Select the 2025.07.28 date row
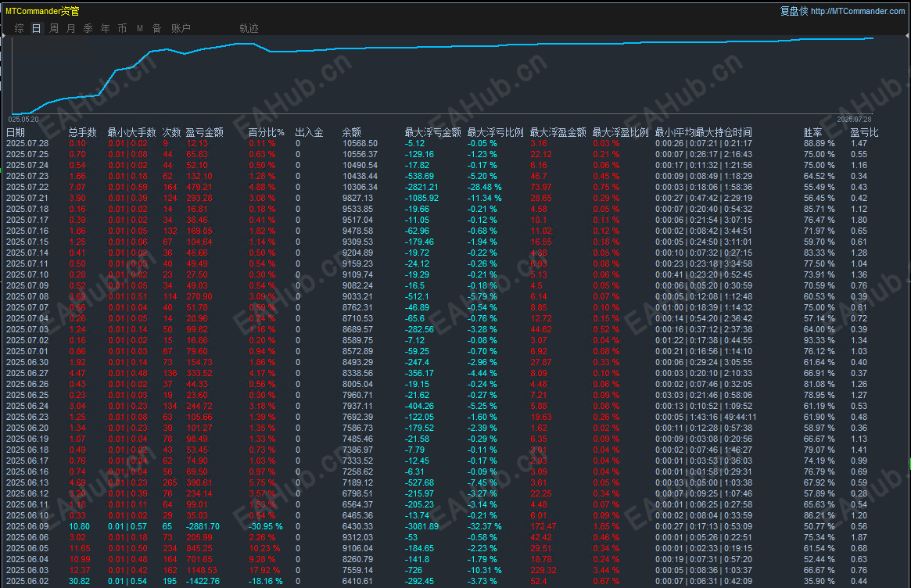 [x=27, y=144]
